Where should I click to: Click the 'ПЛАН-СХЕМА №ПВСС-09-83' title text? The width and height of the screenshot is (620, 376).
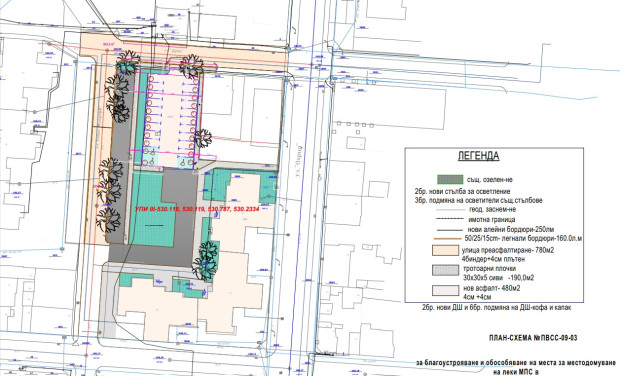[x=533, y=338]
